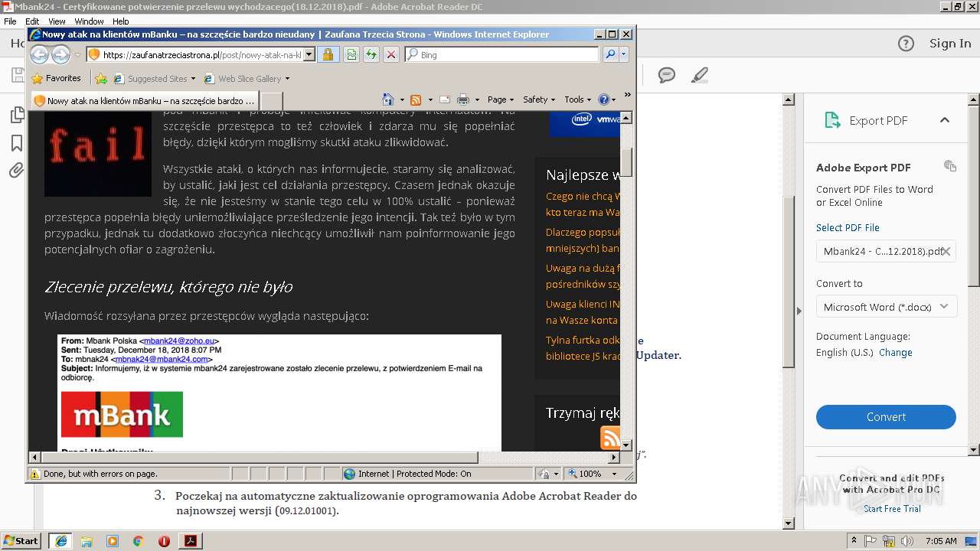Viewport: 980px width, 551px height.
Task: Open the Window menu in Acrobat
Action: (x=89, y=21)
